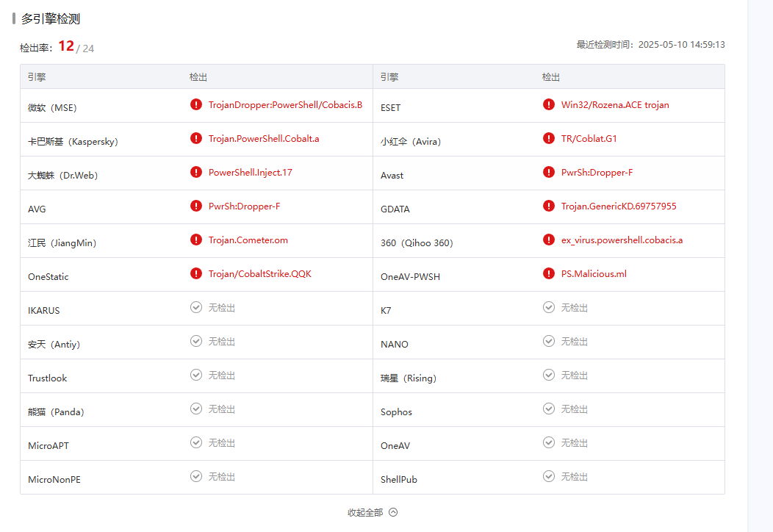
Task: Click the latest detection time 2025-05-10 14:59:13
Action: click(682, 44)
